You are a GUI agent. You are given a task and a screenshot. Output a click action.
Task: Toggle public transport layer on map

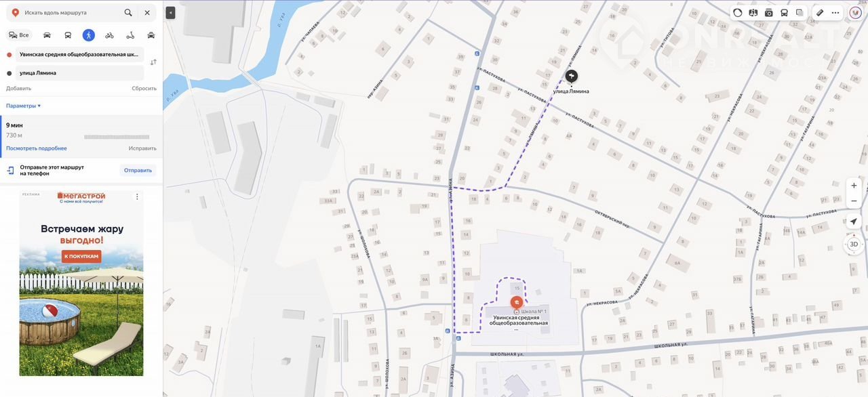[x=784, y=12]
